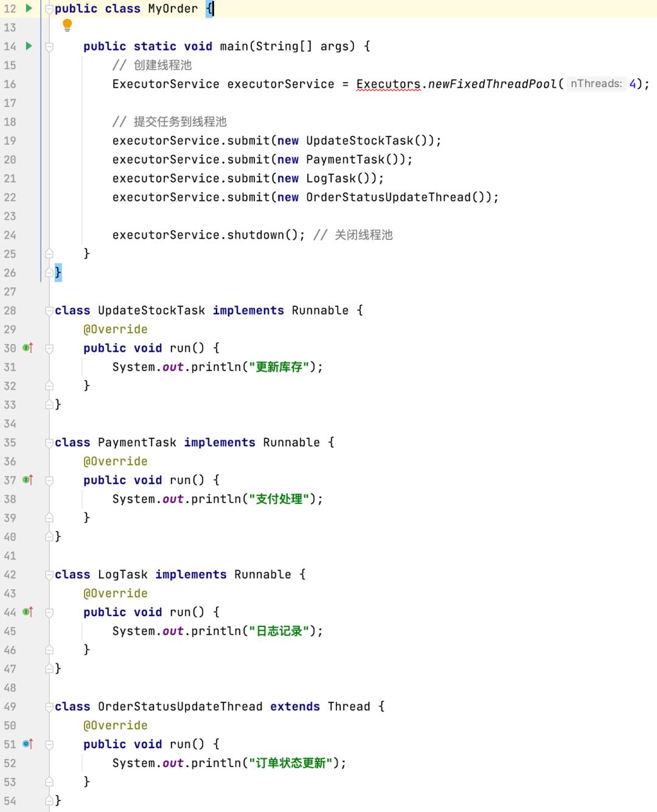657x812 pixels.
Task: Click implements-method gutter marker on line 44
Action: pyautogui.click(x=28, y=612)
